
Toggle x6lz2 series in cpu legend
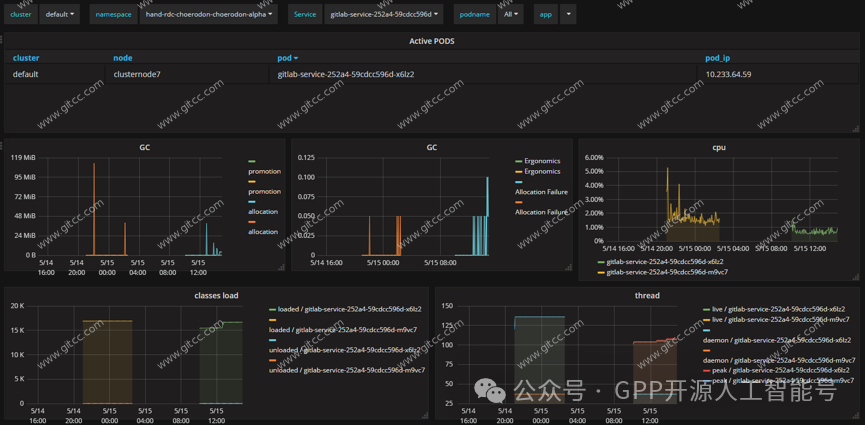coord(665,262)
